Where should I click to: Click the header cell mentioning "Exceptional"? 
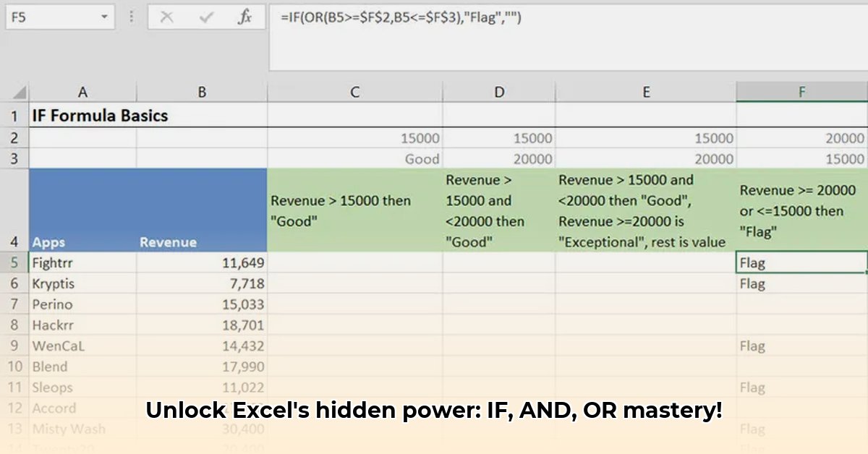(x=646, y=210)
